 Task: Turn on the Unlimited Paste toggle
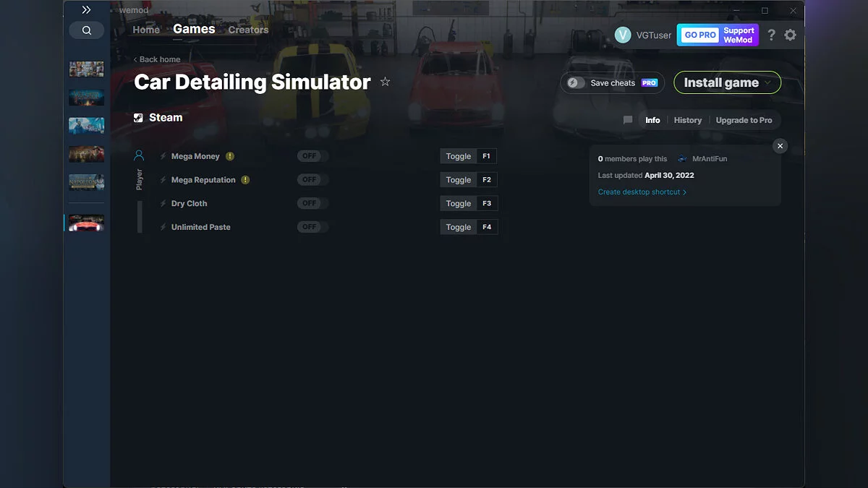coord(311,226)
